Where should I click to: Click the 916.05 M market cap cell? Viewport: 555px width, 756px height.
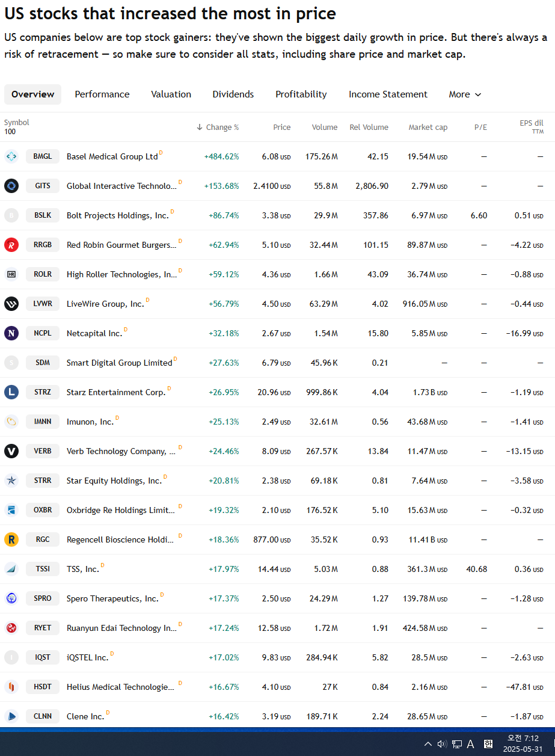point(425,304)
